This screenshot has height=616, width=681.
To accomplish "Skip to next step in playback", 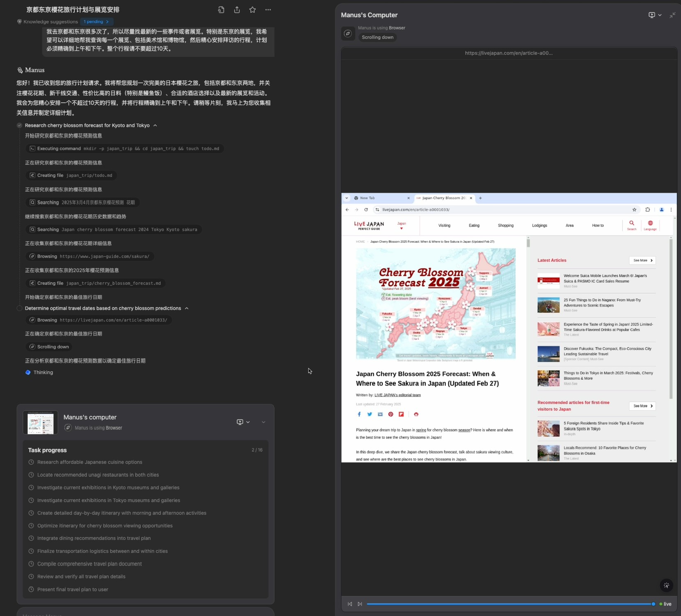I will [x=360, y=604].
